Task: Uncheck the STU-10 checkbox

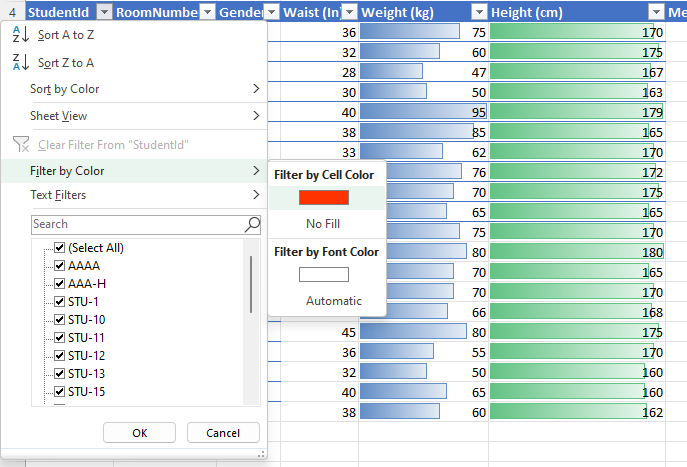Action: click(60, 319)
